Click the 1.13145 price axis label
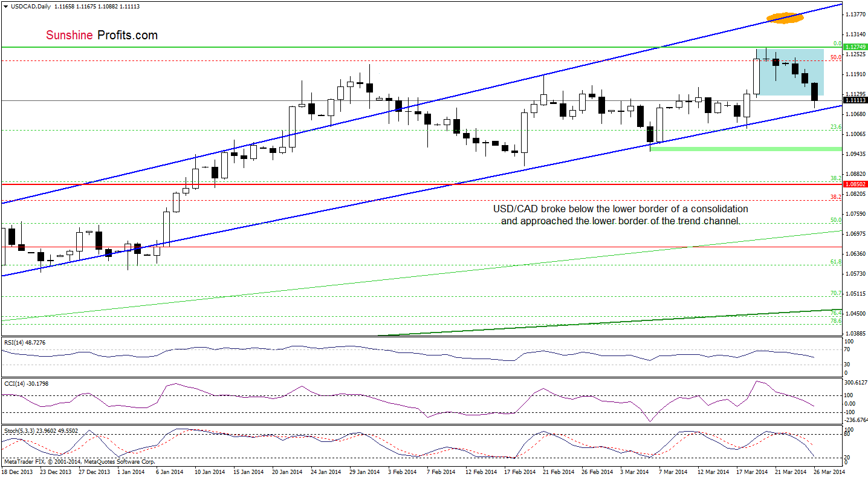Image resolution: width=868 pixels, height=477 pixels. tap(855, 34)
